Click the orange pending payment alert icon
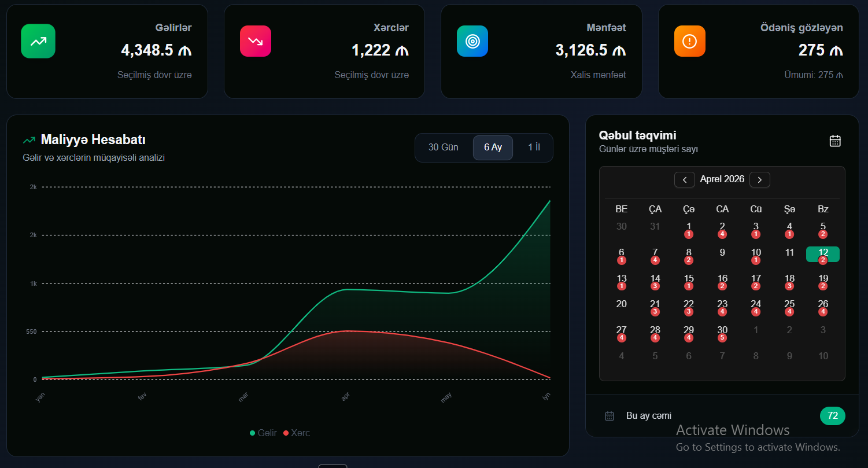This screenshot has width=868, height=468. pos(690,41)
